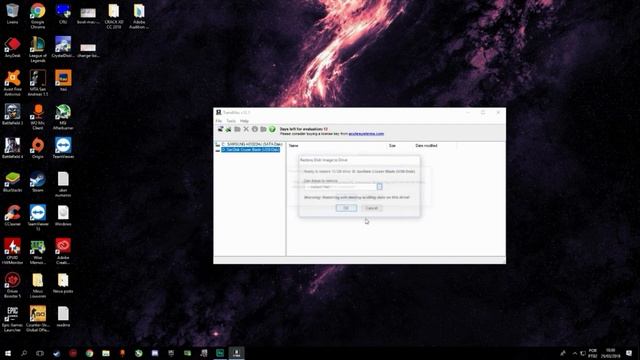Click the disk image path input field
This screenshot has height=360, width=640.
tap(340, 187)
